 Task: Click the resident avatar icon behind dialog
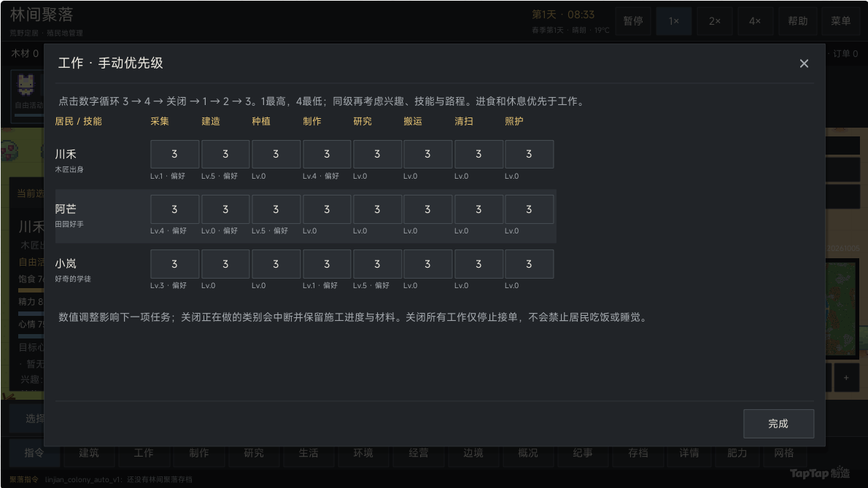pos(26,85)
